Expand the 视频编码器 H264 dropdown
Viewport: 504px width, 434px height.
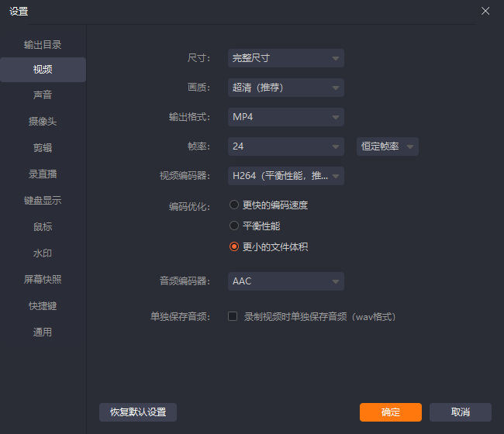285,176
